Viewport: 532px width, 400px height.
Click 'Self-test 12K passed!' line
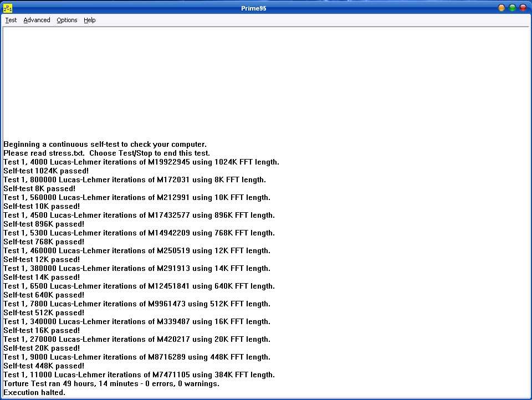(42, 259)
